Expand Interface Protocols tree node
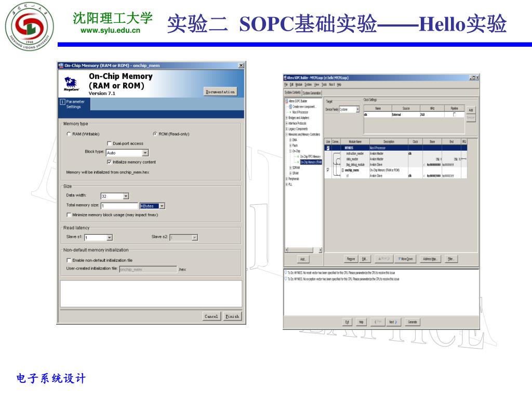 coord(287,123)
